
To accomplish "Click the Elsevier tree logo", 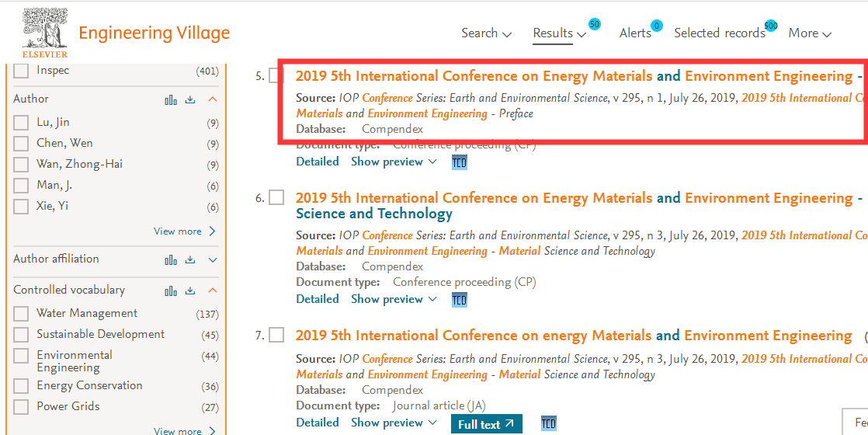I will (x=45, y=33).
